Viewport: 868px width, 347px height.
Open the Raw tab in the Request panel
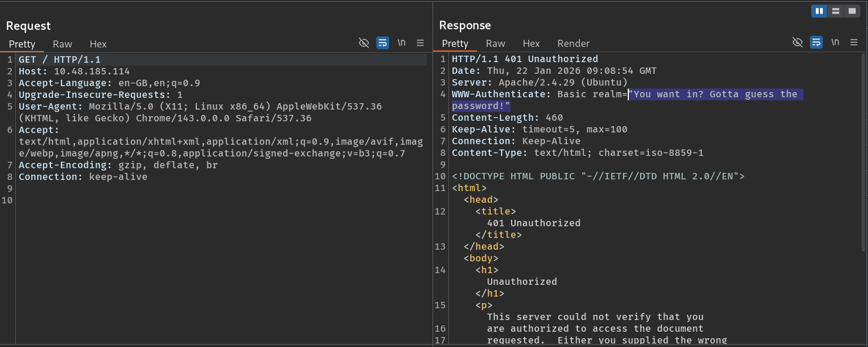click(62, 44)
